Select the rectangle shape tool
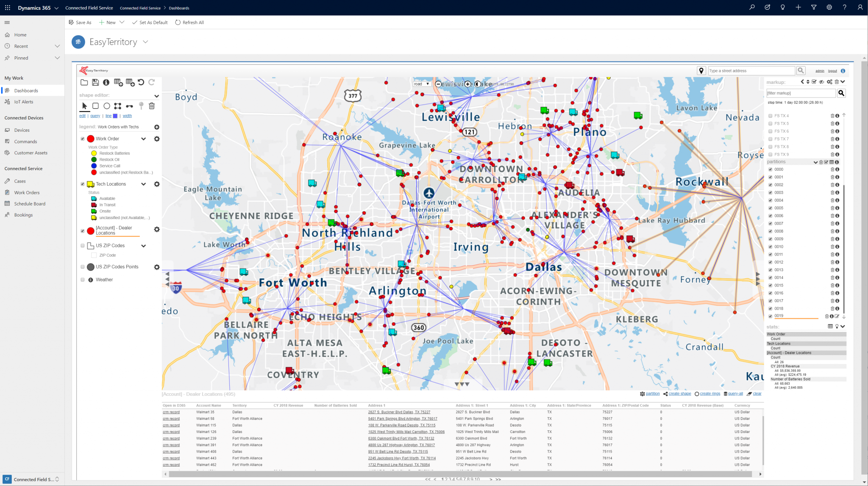Screen dimensions: 868x486 [96, 106]
